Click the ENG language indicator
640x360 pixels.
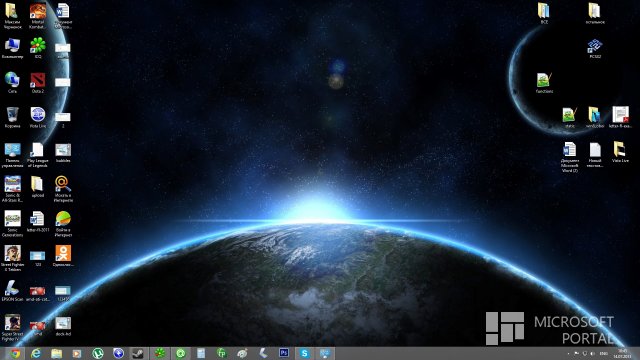click(604, 353)
